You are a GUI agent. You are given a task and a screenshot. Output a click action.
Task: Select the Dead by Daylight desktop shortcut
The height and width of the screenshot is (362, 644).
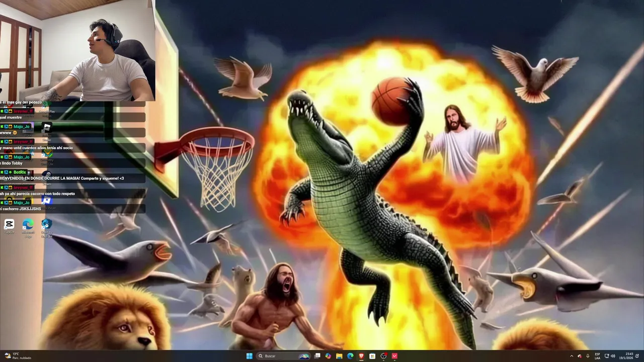click(47, 227)
